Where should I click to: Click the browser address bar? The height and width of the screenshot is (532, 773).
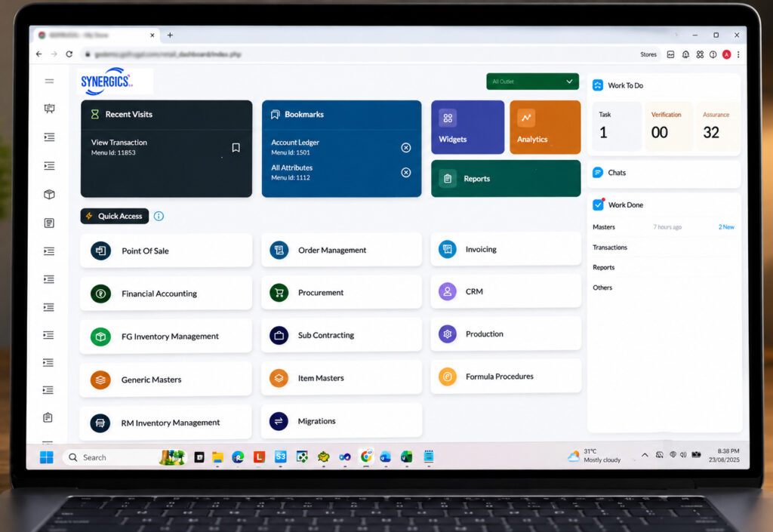pos(357,54)
